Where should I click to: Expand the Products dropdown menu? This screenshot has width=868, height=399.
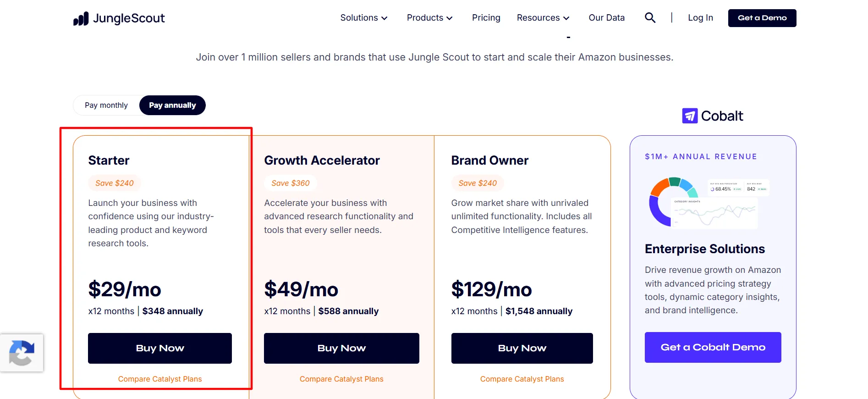tap(430, 18)
